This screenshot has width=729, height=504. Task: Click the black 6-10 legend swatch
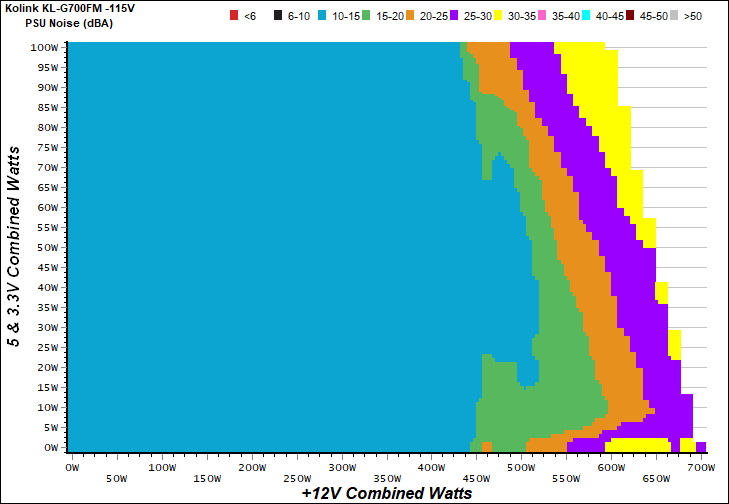point(277,17)
